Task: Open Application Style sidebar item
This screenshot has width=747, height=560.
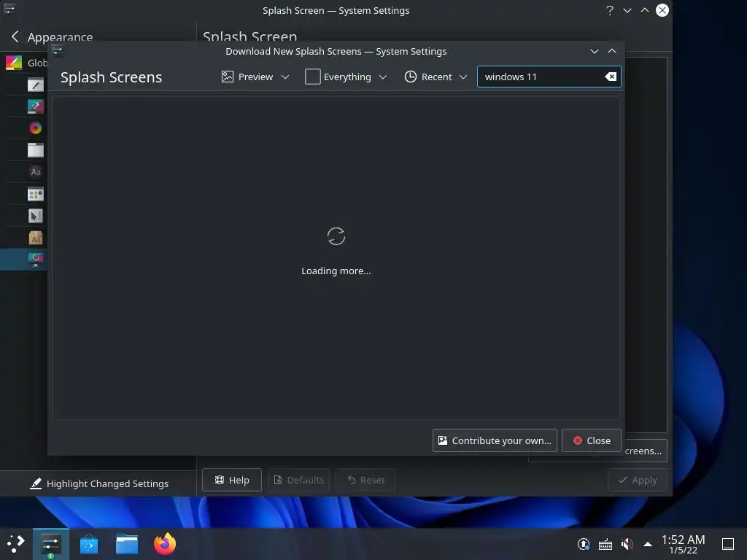Action: click(35, 85)
